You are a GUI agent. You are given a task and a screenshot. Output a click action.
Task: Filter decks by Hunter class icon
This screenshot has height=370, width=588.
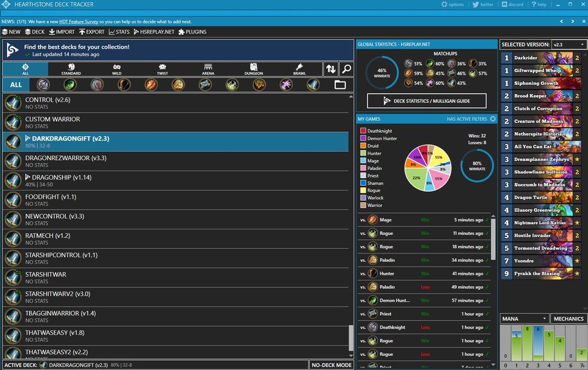click(x=124, y=85)
